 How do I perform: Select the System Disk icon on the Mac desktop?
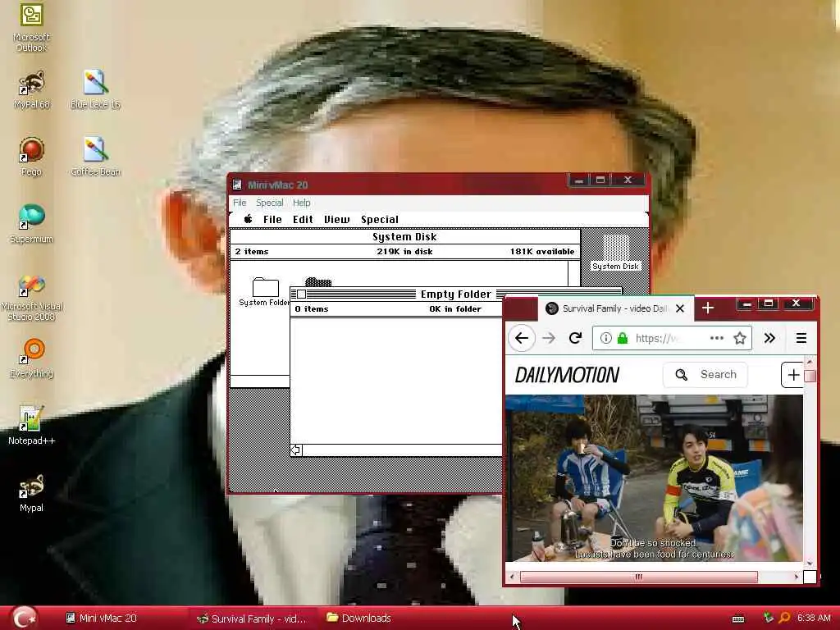coord(615,253)
